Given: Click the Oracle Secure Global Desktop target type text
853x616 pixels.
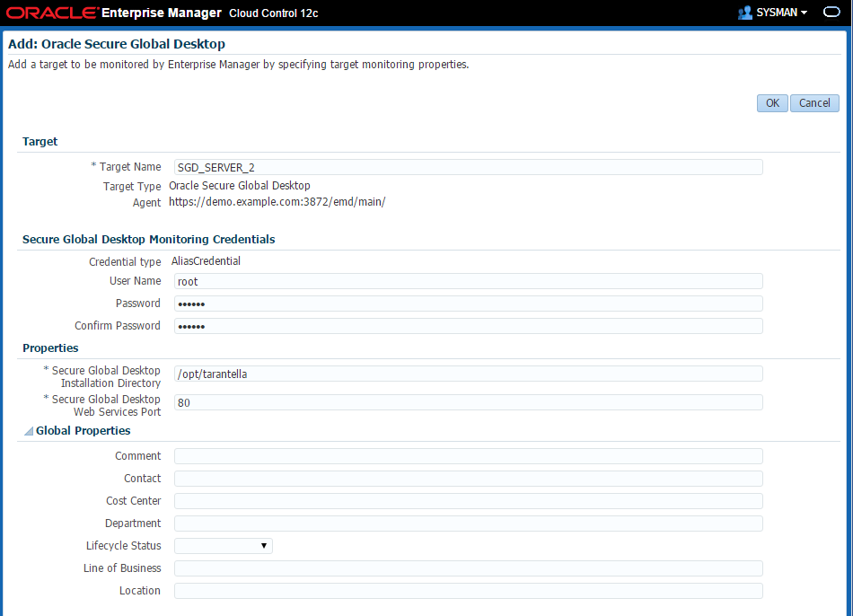Looking at the screenshot, I should pyautogui.click(x=240, y=186).
